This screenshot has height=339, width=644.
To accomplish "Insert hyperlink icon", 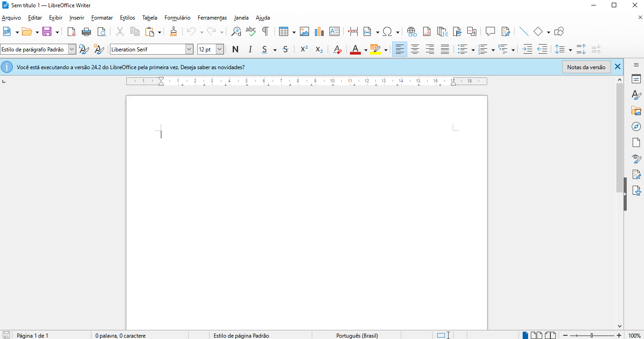I will [x=412, y=32].
